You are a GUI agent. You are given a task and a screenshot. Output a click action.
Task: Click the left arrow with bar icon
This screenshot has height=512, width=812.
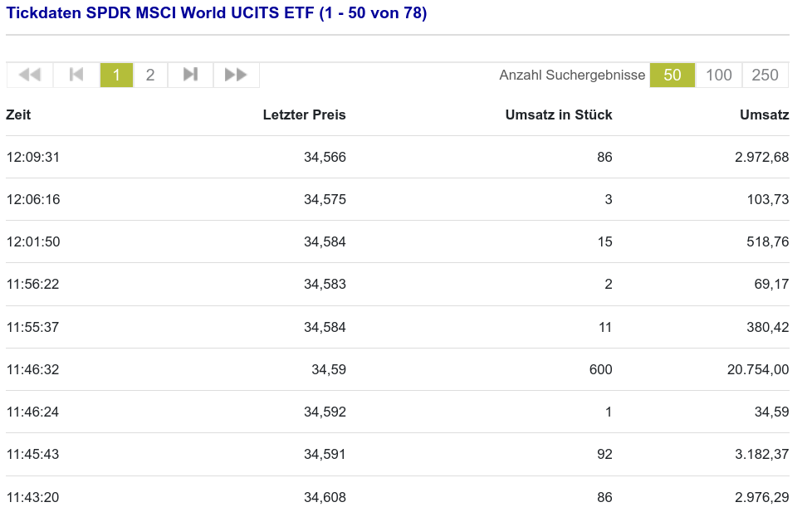pos(76,75)
